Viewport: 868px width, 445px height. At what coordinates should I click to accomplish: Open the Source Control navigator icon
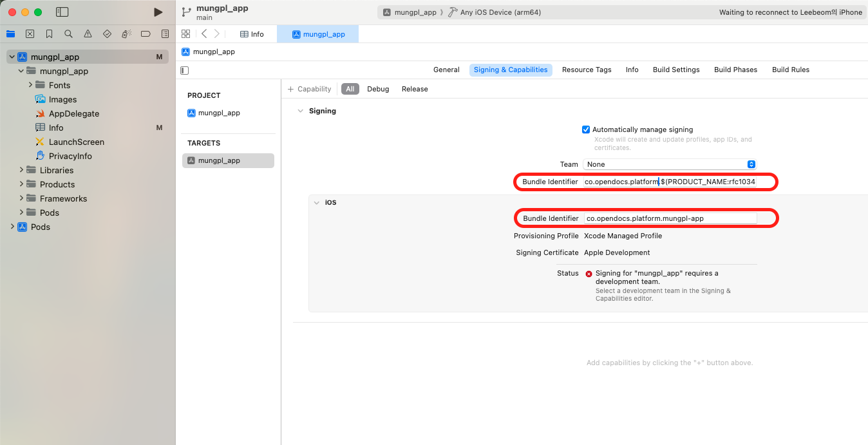30,33
